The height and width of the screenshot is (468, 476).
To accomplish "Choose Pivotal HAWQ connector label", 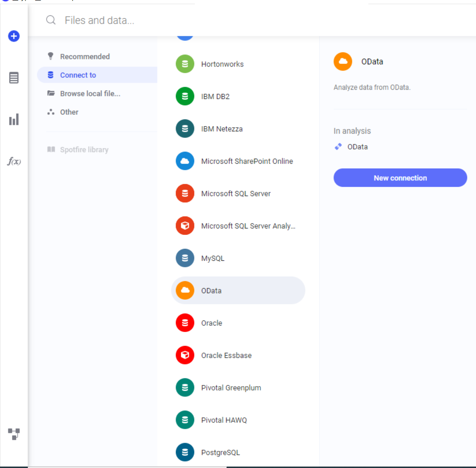I will coord(224,420).
